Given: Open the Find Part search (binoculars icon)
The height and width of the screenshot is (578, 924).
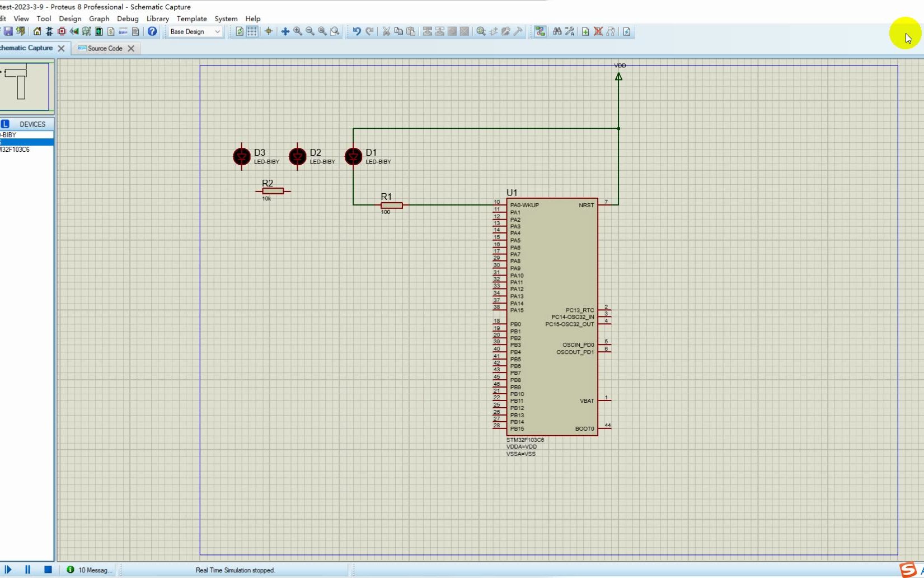Looking at the screenshot, I should [x=557, y=31].
